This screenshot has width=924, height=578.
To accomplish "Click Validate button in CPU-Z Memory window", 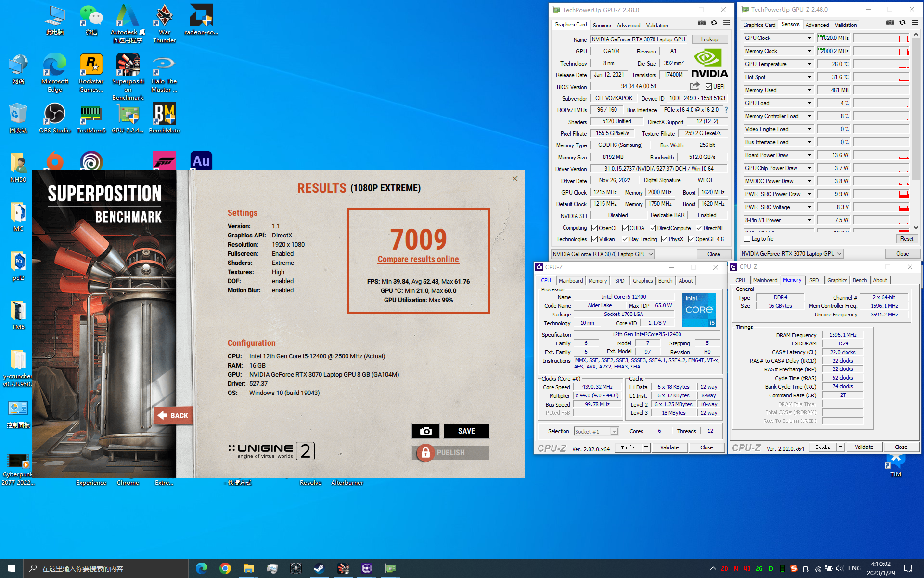I will [864, 447].
